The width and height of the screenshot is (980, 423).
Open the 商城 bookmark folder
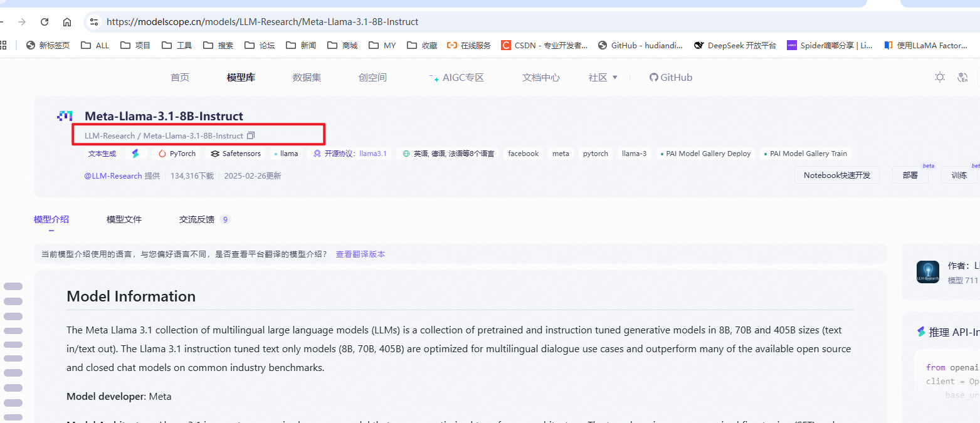tap(342, 45)
